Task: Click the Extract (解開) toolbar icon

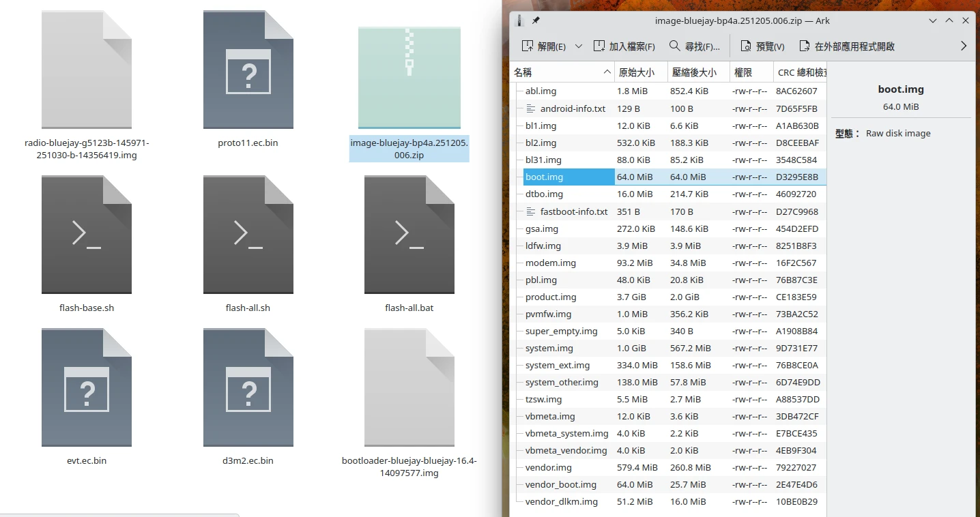Action: [x=528, y=46]
